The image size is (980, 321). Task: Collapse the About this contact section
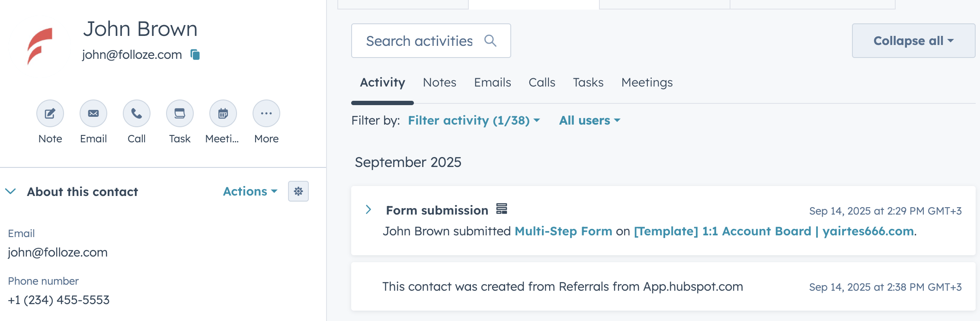pos(11,191)
